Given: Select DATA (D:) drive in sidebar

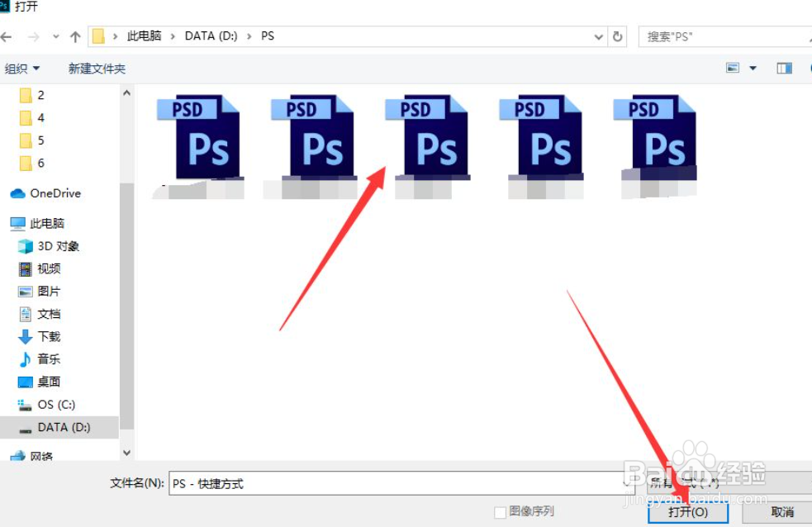Looking at the screenshot, I should coord(59,428).
